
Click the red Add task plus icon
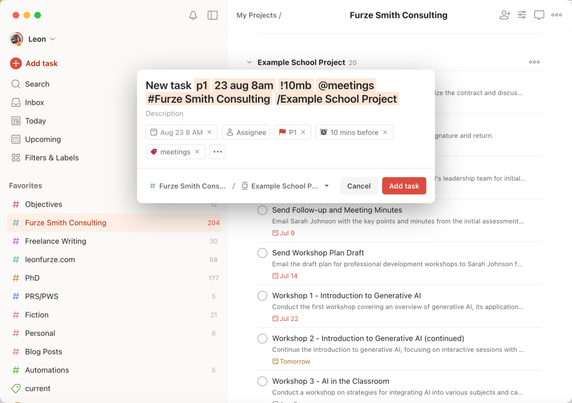[16, 63]
